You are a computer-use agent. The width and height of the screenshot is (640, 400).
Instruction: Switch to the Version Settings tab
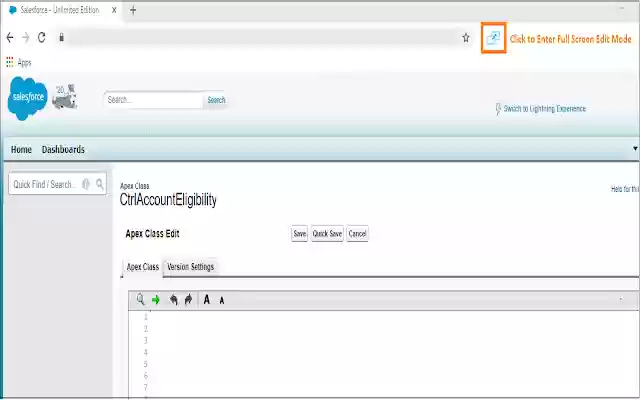(191, 267)
